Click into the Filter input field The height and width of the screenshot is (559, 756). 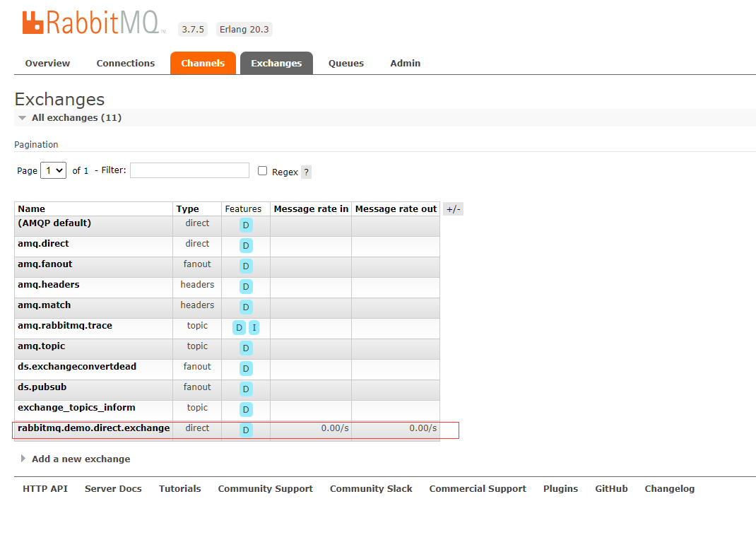189,170
